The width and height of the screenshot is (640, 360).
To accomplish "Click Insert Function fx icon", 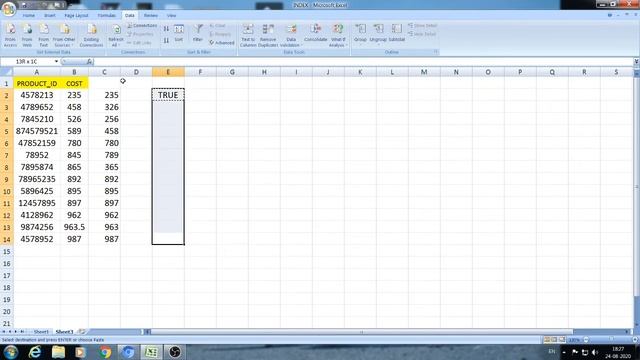I will click(89, 62).
